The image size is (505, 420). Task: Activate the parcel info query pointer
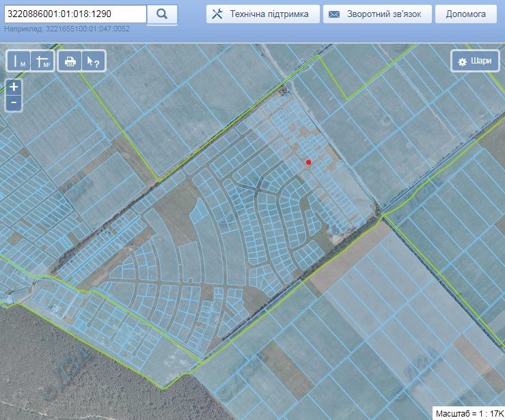click(x=94, y=61)
